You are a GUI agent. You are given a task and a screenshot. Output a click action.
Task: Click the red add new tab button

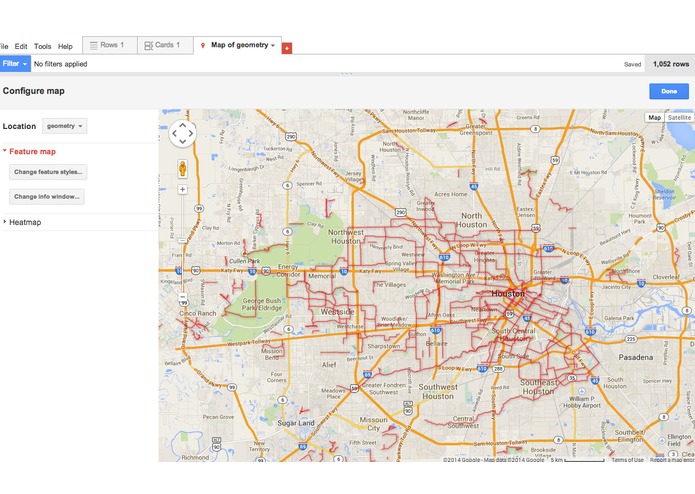coord(287,48)
